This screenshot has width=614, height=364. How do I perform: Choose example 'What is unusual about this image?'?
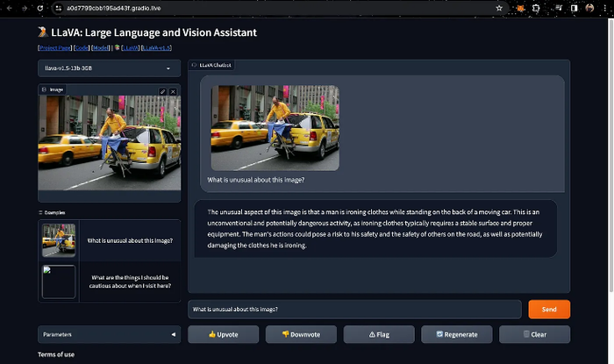click(x=130, y=240)
